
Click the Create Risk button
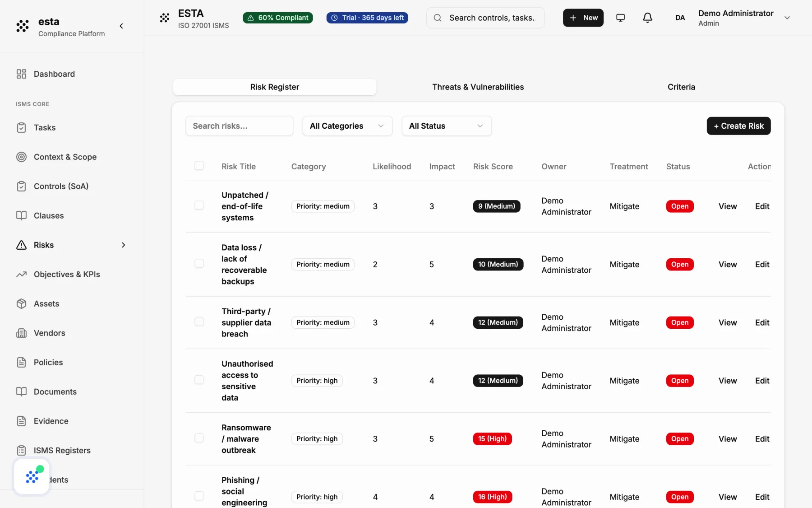point(738,126)
